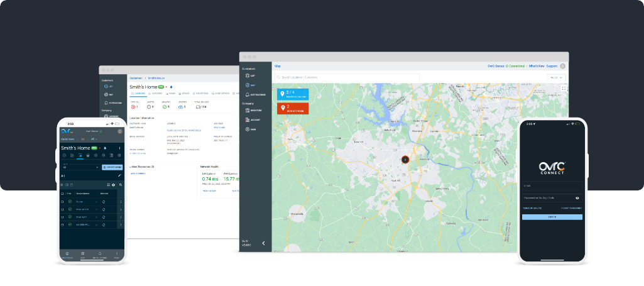Image resolution: width=644 pixels, height=286 pixels.
Task: Click the fullscreen icon on the map
Action: (x=563, y=89)
